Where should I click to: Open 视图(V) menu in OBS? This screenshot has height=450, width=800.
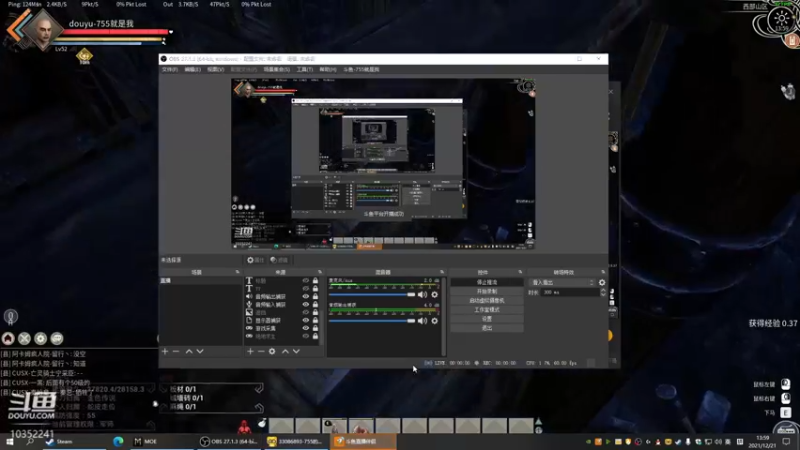215,69
